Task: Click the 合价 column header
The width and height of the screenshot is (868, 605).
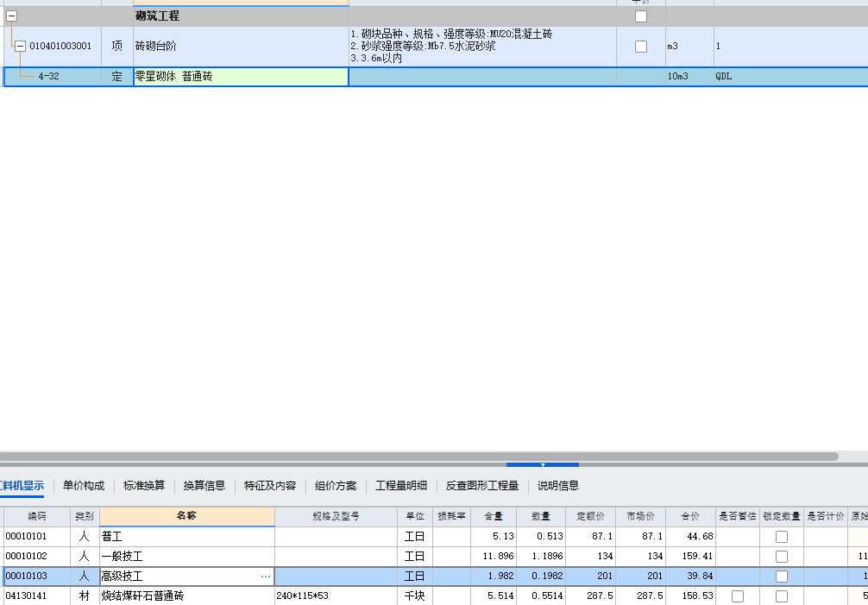Action: click(690, 516)
